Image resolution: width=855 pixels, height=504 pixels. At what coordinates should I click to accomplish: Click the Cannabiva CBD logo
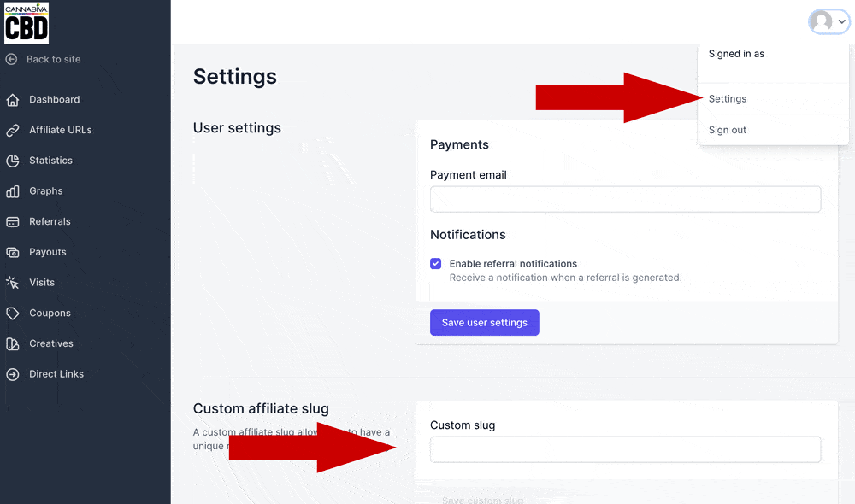pos(27,23)
